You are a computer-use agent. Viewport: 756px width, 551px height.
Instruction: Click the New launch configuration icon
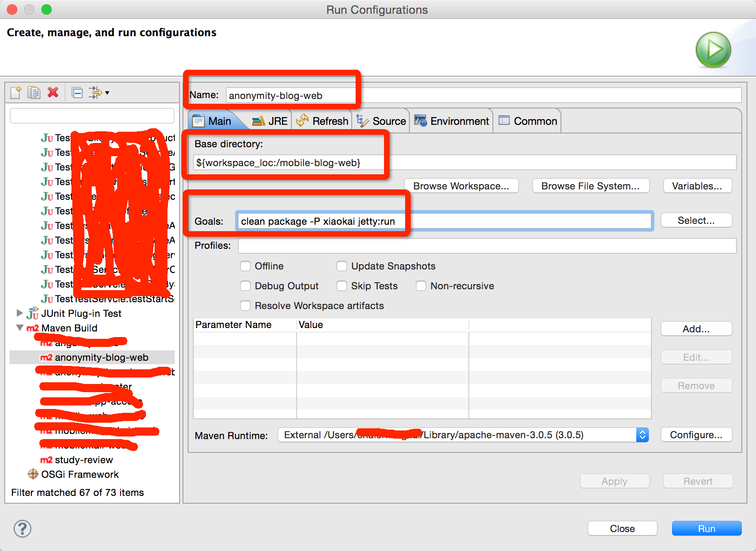click(x=15, y=93)
